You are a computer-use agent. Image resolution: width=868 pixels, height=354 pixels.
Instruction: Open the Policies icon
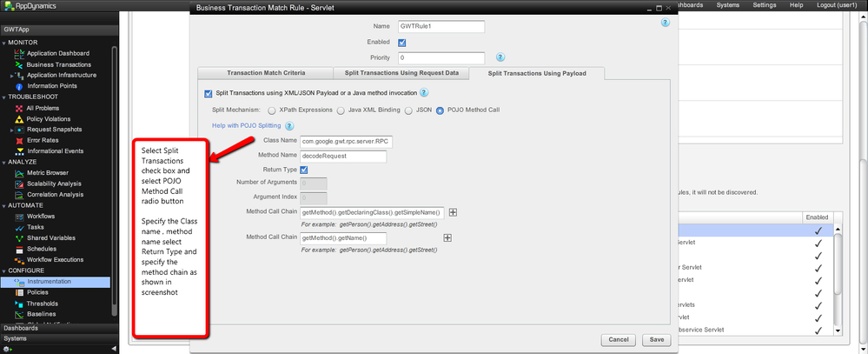[x=19, y=292]
